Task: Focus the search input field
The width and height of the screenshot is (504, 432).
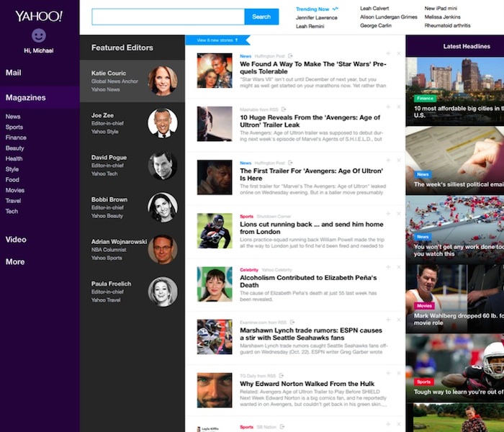Action: click(x=168, y=17)
